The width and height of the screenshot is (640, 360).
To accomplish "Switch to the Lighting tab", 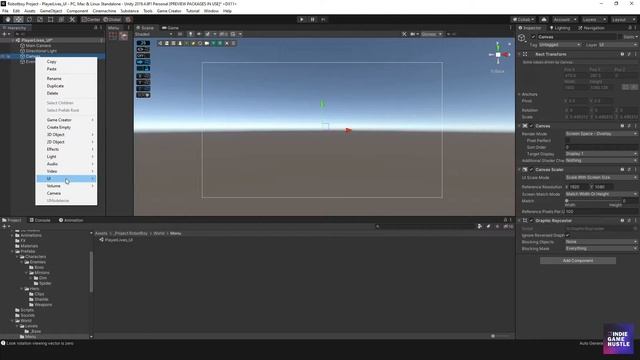I will pos(560,28).
